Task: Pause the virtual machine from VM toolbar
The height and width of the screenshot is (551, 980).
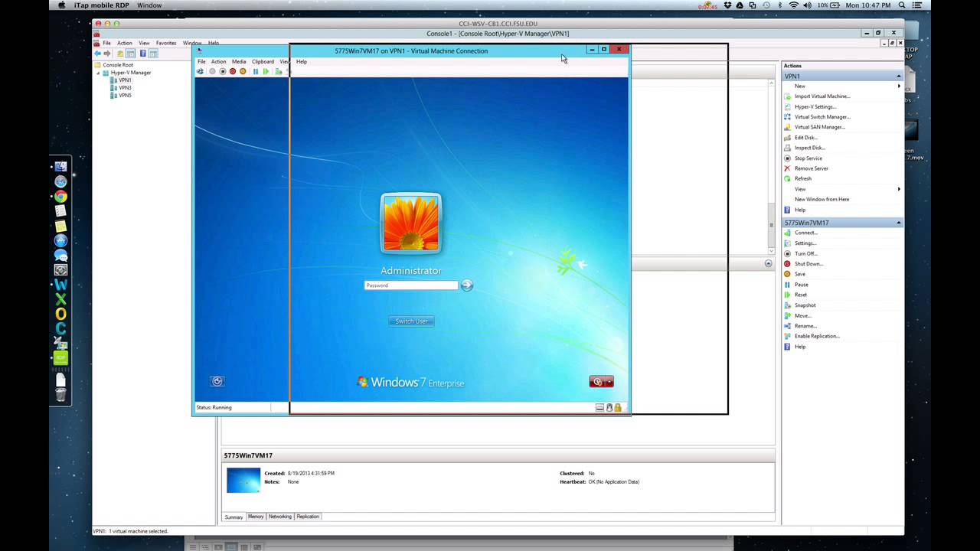Action: 256,71
